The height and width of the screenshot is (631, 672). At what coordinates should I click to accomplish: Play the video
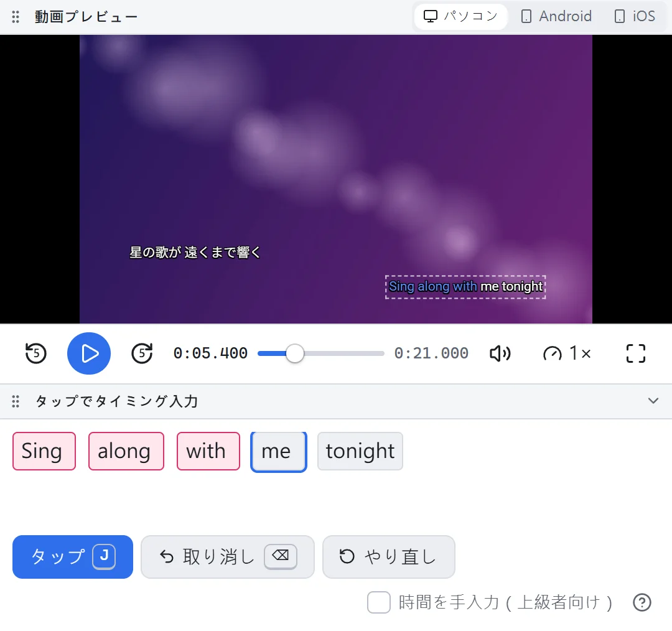coord(89,353)
